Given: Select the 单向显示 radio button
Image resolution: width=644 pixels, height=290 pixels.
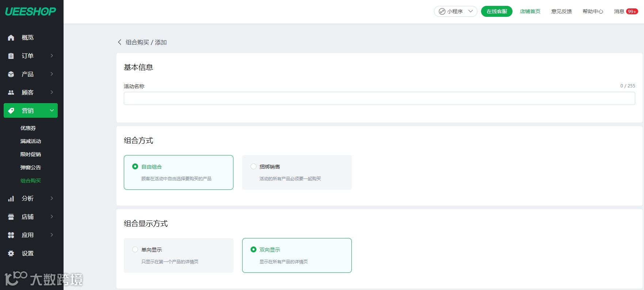Looking at the screenshot, I should (x=135, y=249).
